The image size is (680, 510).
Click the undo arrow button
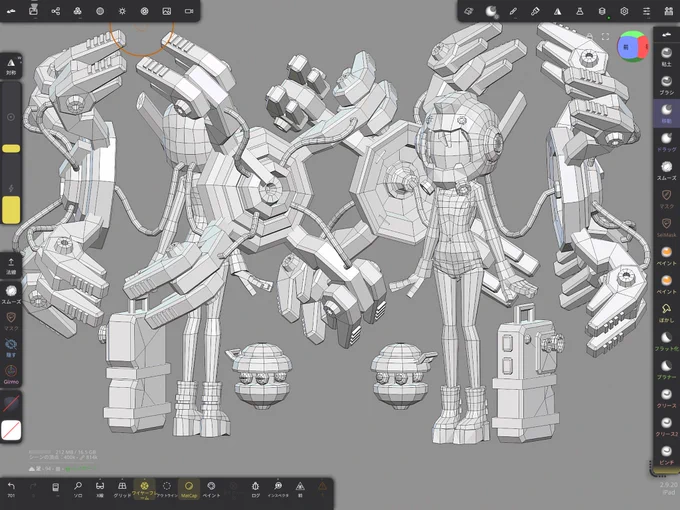11,489
